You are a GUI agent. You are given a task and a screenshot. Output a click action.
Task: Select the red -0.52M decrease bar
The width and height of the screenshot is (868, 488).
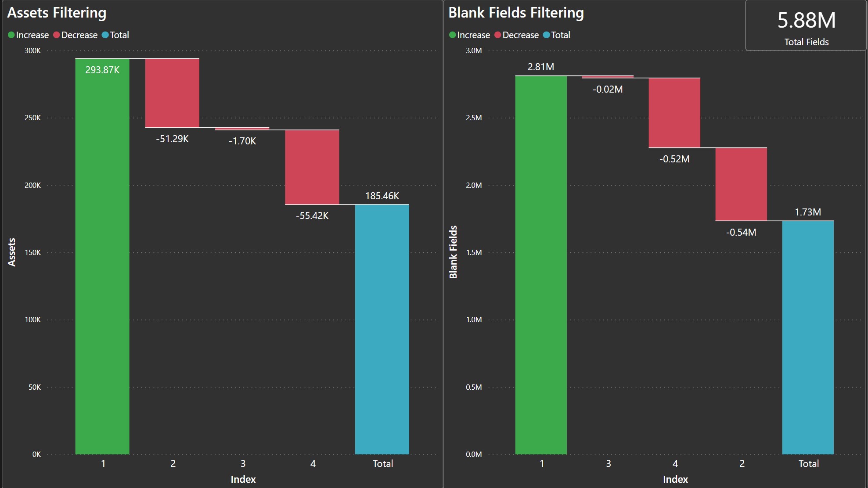pyautogui.click(x=674, y=113)
